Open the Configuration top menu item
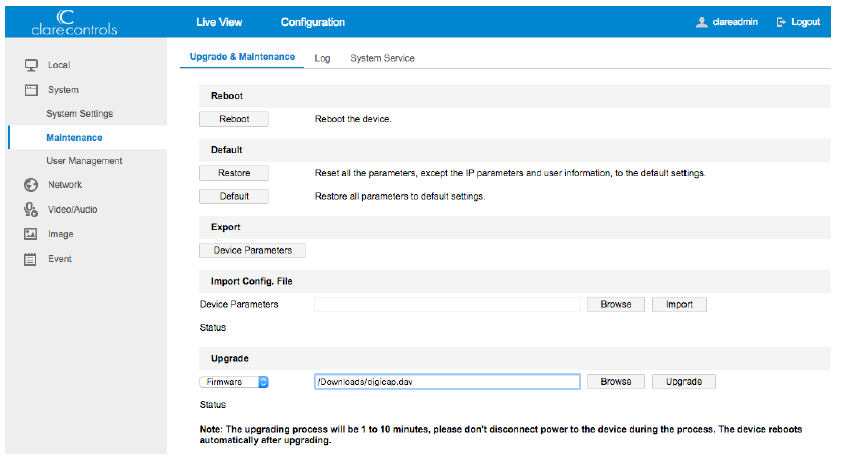This screenshot has height=459, width=843. (312, 22)
